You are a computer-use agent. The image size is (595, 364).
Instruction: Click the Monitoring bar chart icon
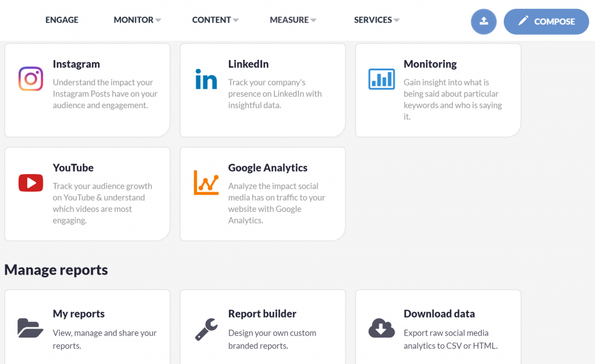click(x=382, y=79)
